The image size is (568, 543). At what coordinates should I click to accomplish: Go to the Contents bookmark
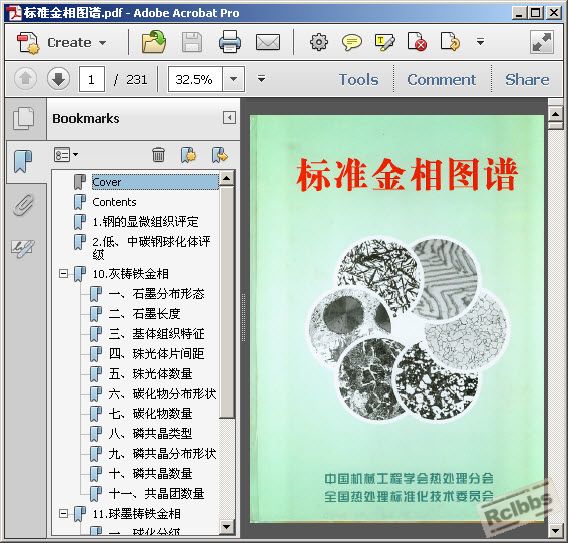(x=114, y=202)
